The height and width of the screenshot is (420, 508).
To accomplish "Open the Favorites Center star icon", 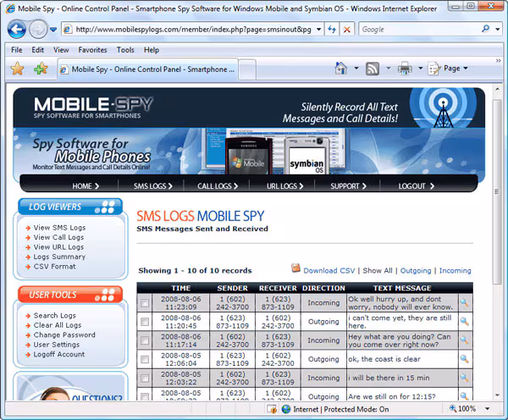I will click(x=17, y=69).
